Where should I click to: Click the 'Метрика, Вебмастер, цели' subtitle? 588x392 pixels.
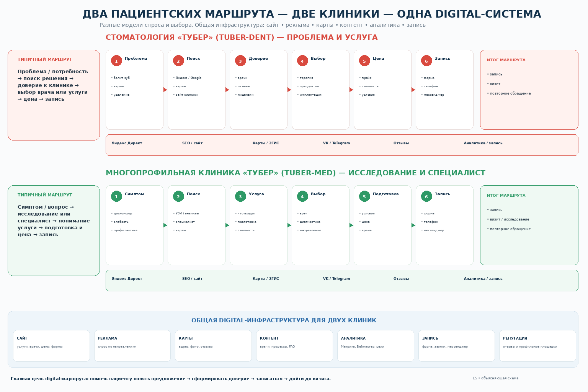362,347
